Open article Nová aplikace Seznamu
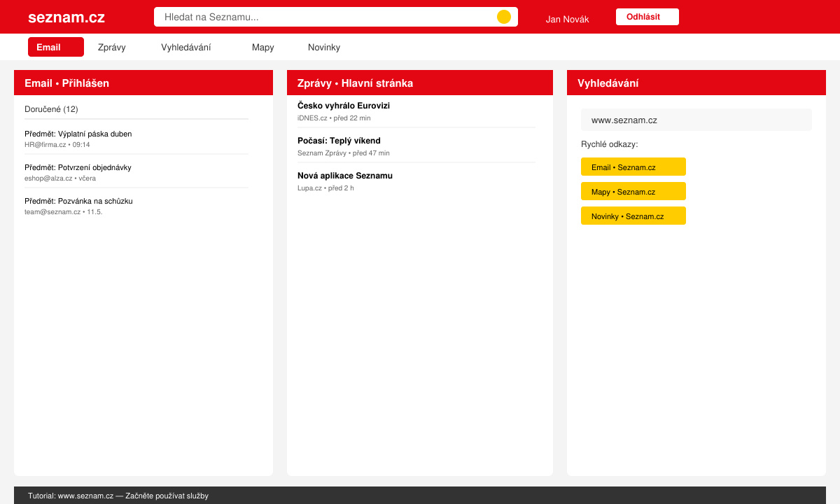Screen dimensions: 840x504 (345, 176)
